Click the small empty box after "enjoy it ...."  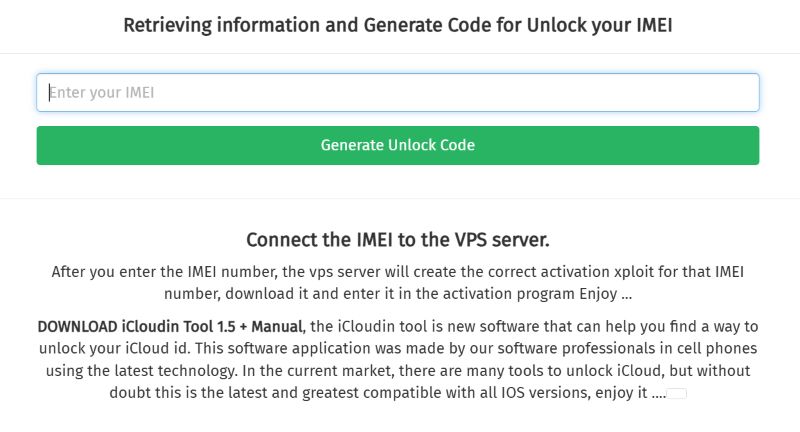(677, 393)
